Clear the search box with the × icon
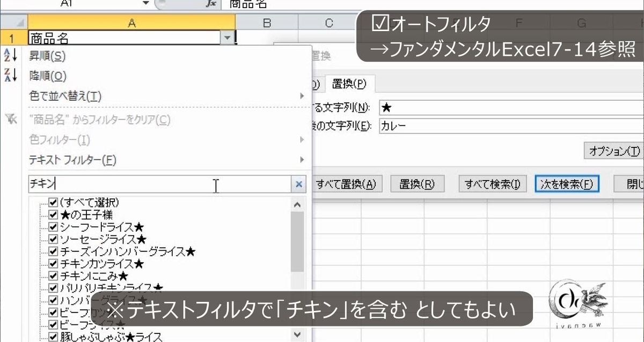 point(298,184)
